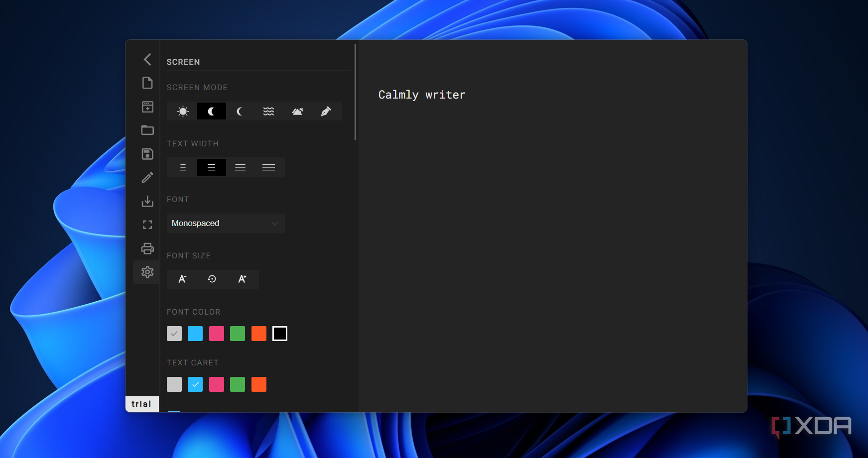Click the trial badge
868x458 pixels.
coord(142,404)
